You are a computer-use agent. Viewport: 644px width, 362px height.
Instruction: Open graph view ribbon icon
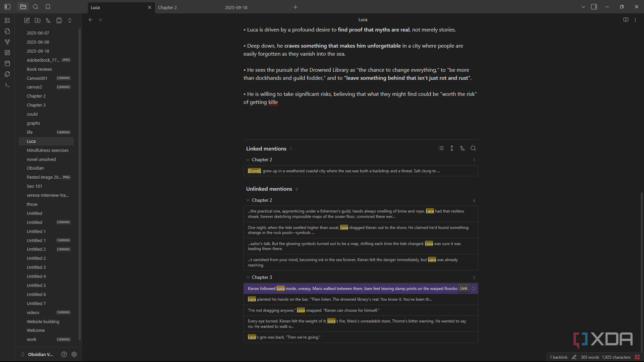tap(7, 42)
